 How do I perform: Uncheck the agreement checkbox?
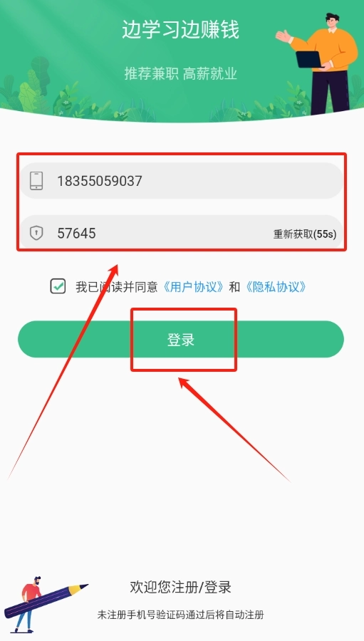coord(58,286)
